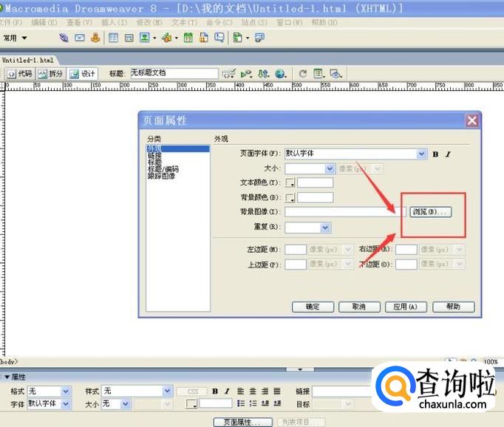Click text indent icon in properties panel
Screen dimensions: 504x427
click(x=277, y=403)
